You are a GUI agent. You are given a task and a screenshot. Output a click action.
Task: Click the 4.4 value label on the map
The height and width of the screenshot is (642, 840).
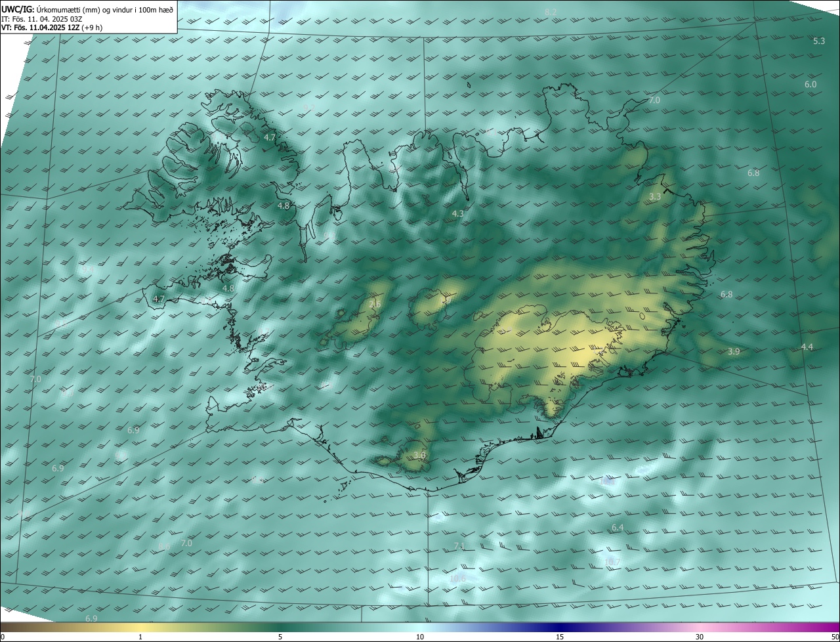click(807, 347)
